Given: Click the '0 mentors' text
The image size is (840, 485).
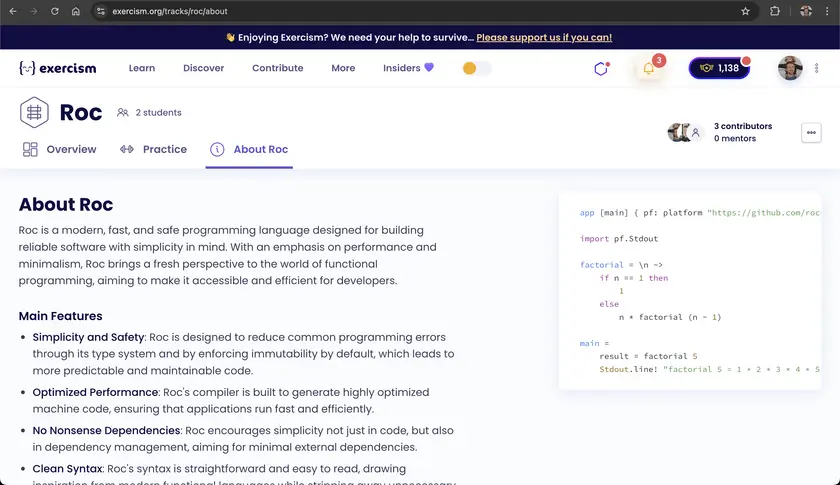Looking at the screenshot, I should coord(734,138).
